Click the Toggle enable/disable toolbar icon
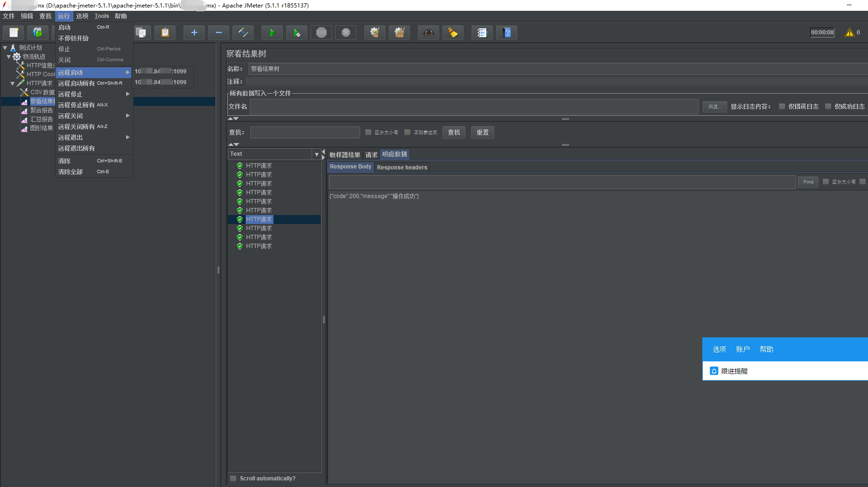Screen dimensions: 868x487 [x=243, y=32]
